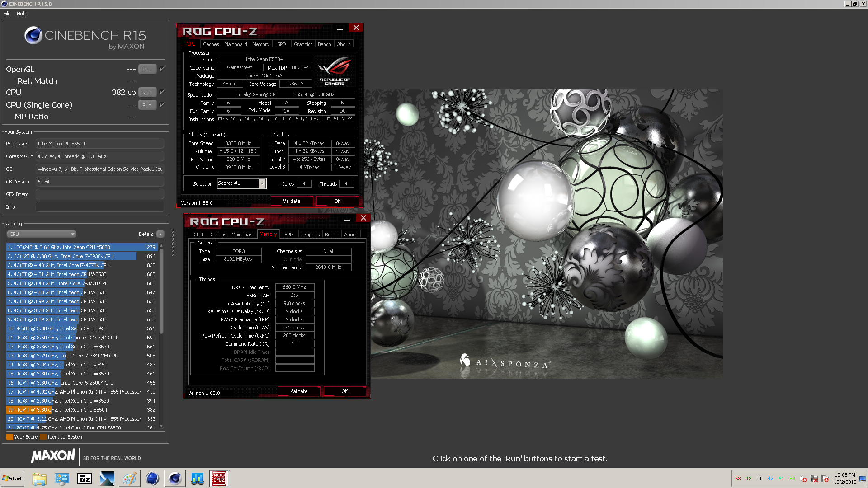Image resolution: width=868 pixels, height=488 pixels.
Task: Click the Windows Start button
Action: point(12,479)
